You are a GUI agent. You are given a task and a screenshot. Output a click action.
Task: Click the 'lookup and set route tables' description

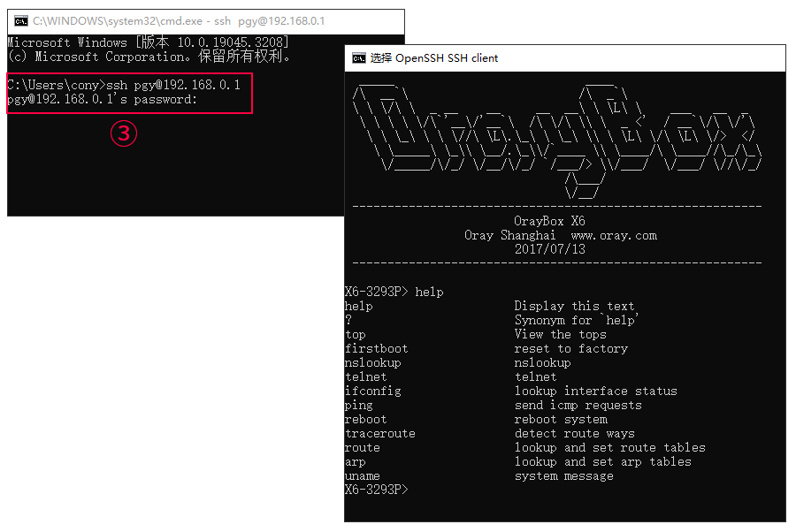click(609, 448)
